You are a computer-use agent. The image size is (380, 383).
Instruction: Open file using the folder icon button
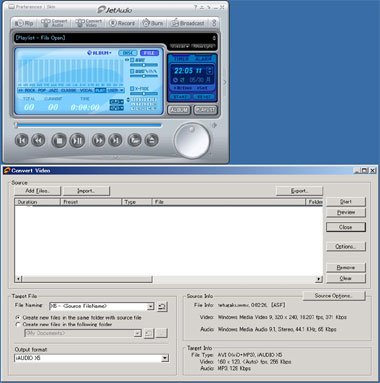coord(134,140)
